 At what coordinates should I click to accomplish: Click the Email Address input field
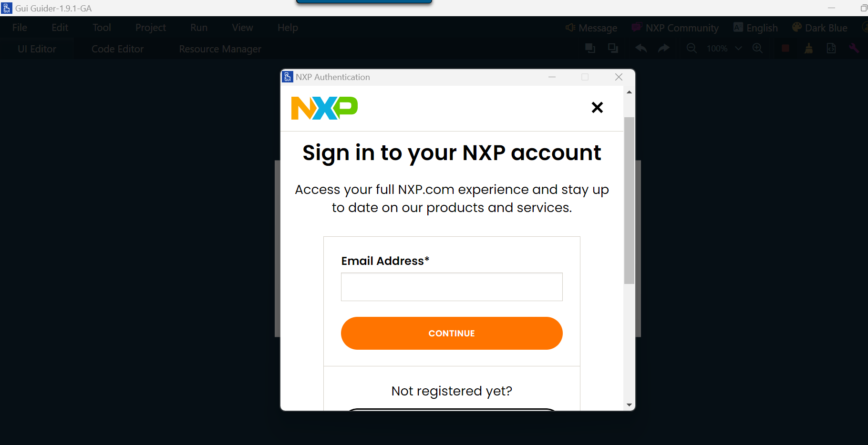point(452,287)
